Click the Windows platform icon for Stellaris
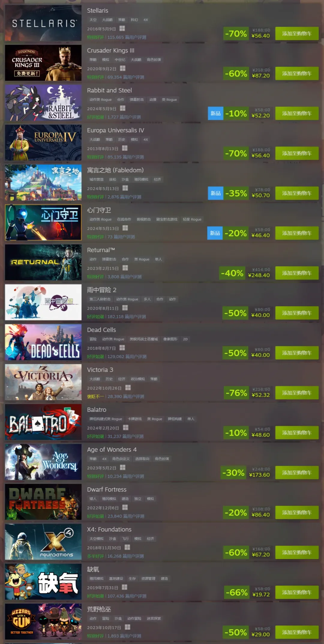This screenshot has height=644, width=324. pos(122,29)
